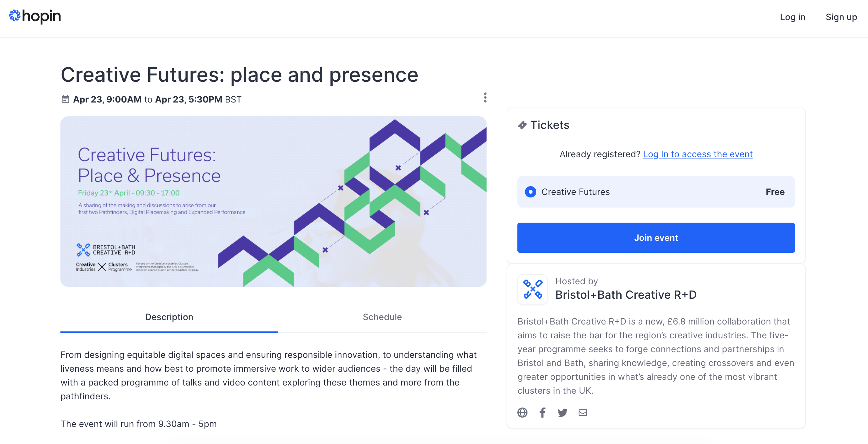Open the host Twitter profile icon
868x444 pixels.
pyautogui.click(x=562, y=412)
